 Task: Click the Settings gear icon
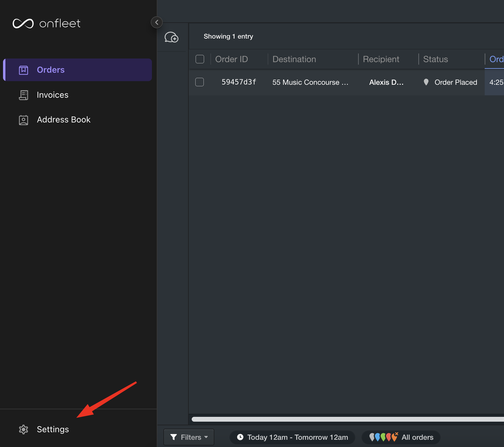point(24,429)
